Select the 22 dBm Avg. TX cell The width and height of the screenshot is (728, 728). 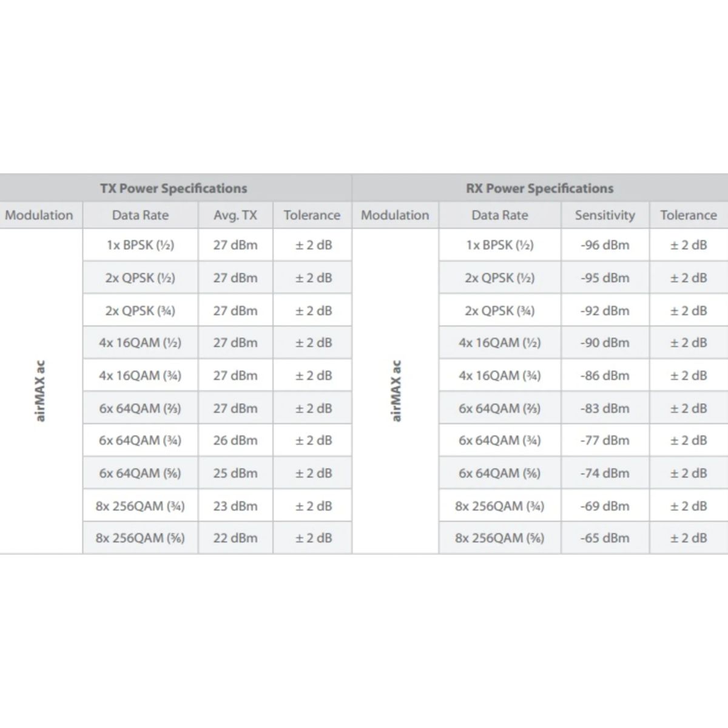point(235,538)
